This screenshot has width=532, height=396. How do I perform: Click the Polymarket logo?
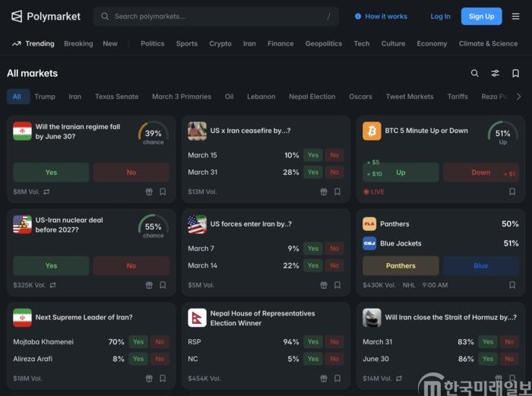(46, 16)
